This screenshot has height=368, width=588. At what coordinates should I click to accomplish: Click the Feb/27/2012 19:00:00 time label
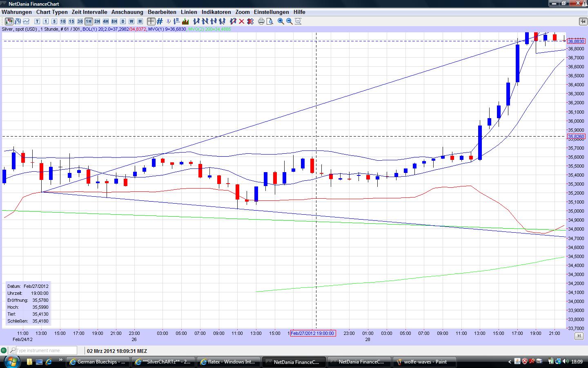pos(313,333)
